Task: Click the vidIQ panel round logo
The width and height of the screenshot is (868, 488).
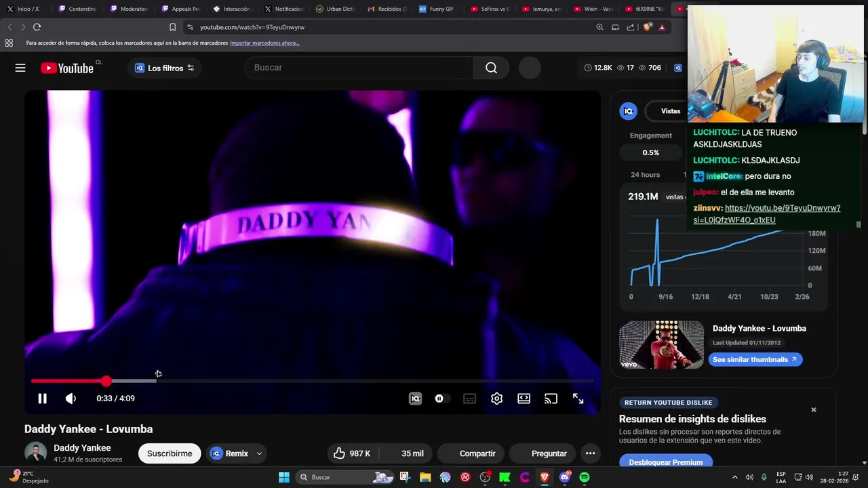Action: [628, 111]
